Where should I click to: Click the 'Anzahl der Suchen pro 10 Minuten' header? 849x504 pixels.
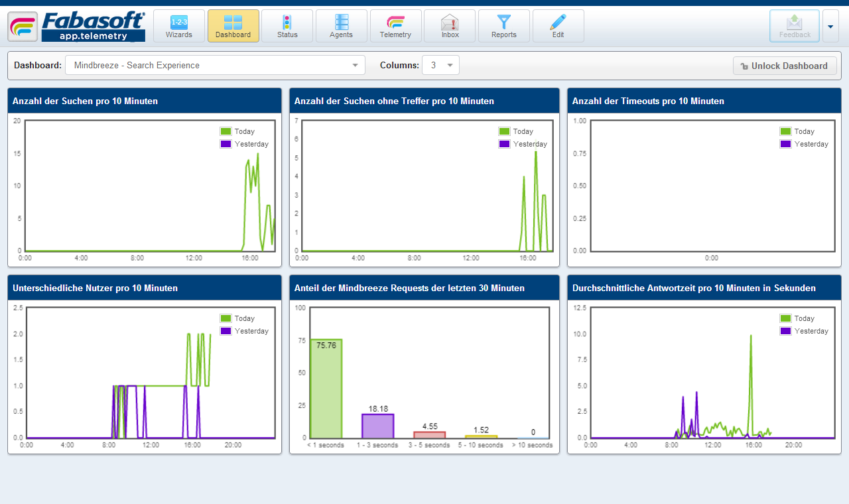(145, 101)
